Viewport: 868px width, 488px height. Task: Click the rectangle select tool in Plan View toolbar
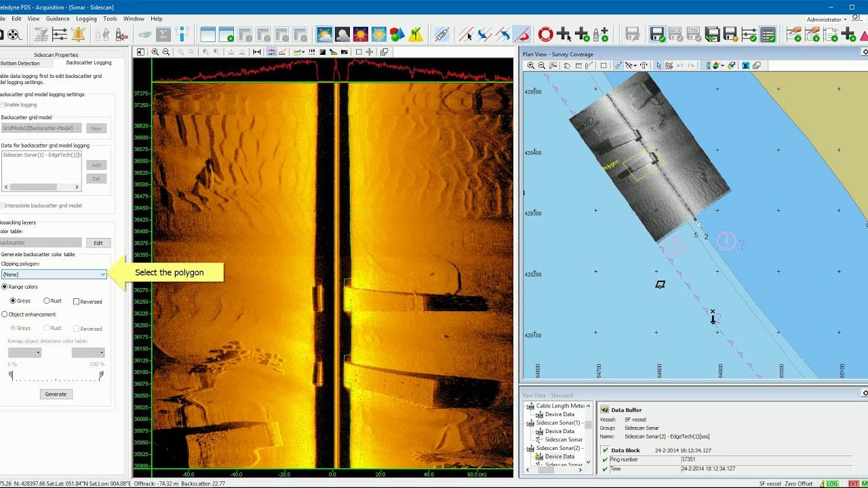[604, 66]
